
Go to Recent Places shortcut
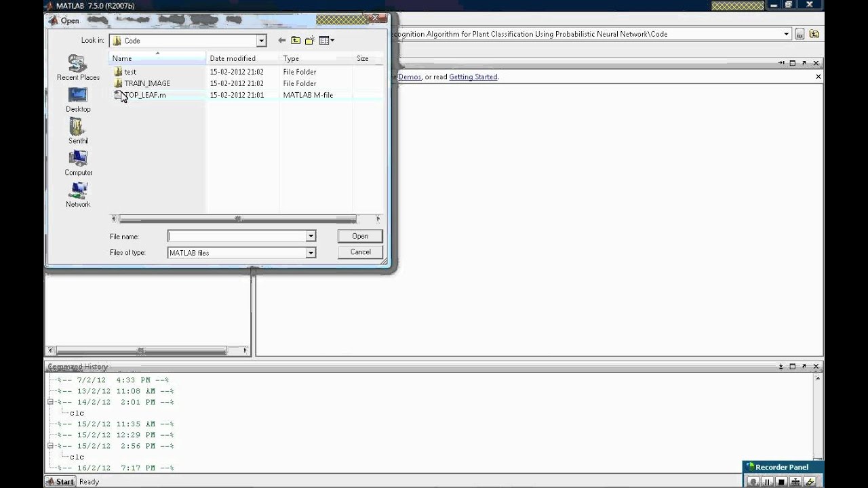click(78, 68)
